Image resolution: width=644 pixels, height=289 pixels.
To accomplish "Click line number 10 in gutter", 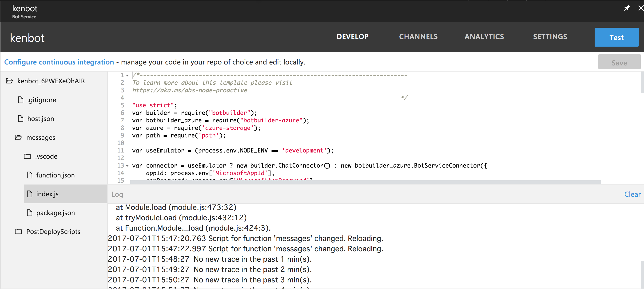I will point(121,143).
